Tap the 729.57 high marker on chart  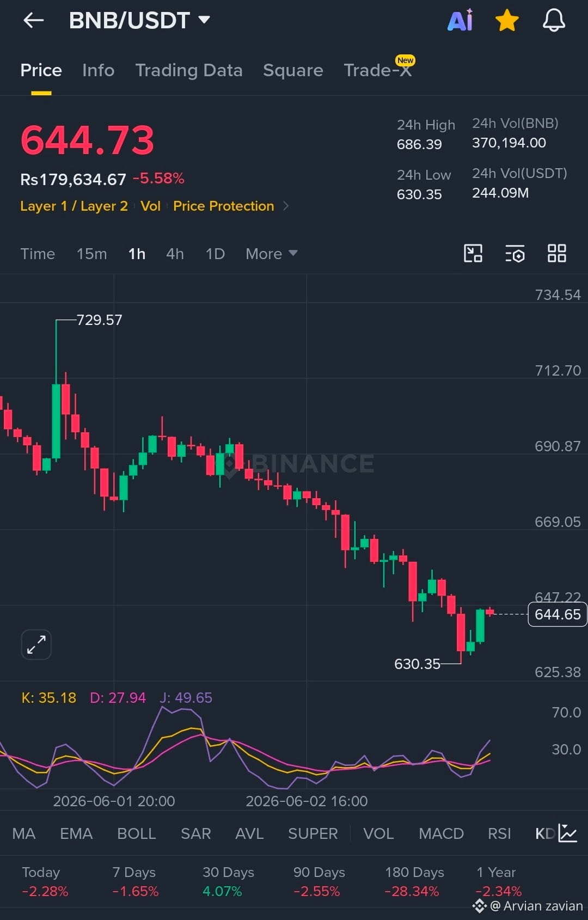[99, 320]
